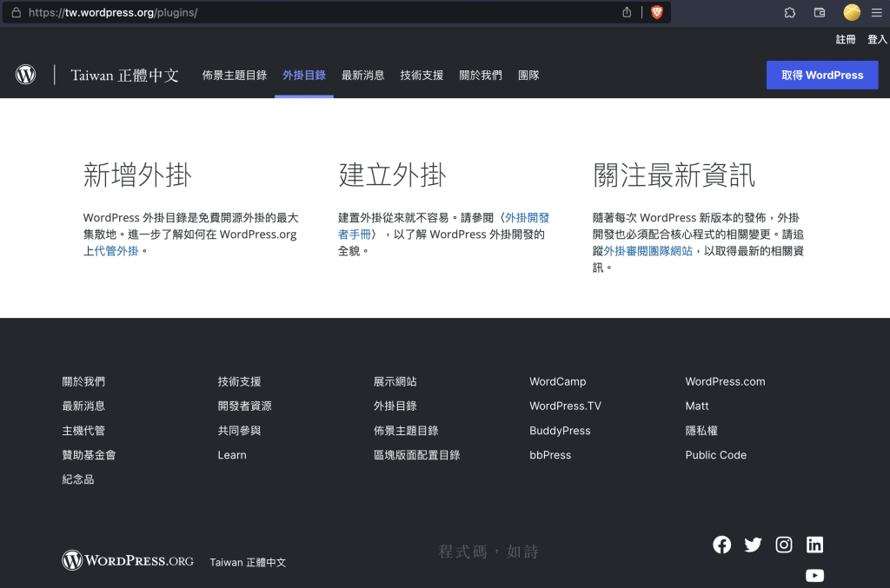The height and width of the screenshot is (588, 890).
Task: Click footer link bbPress
Action: coord(550,455)
